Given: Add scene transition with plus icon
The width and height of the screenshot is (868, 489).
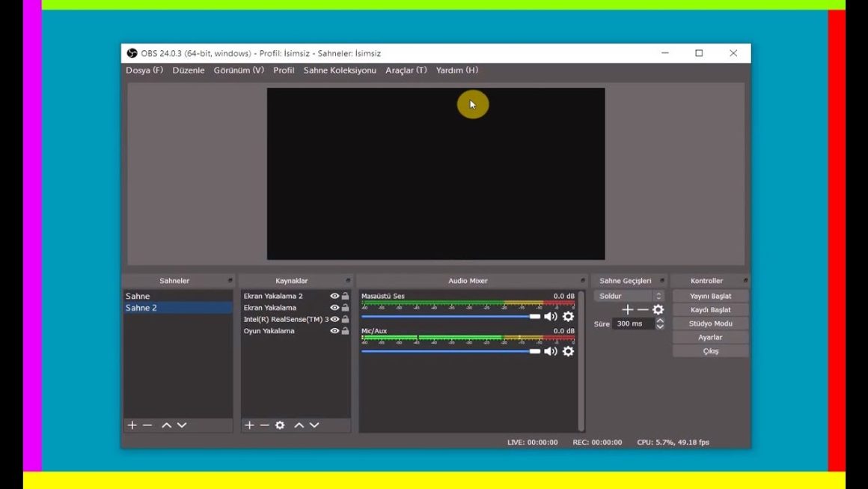Looking at the screenshot, I should [x=627, y=309].
